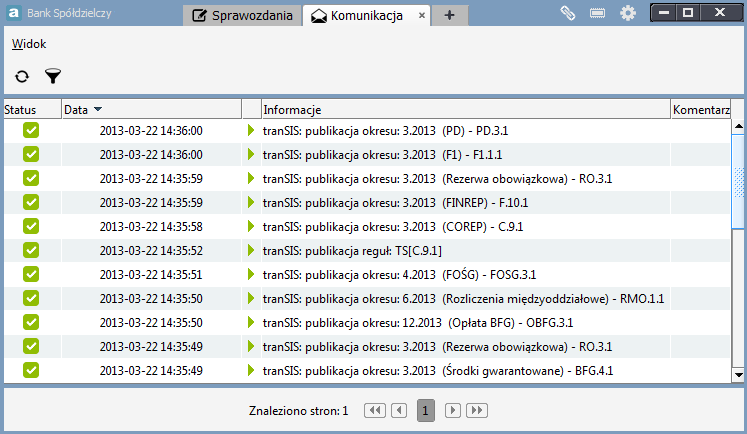Go to next page
Screen dimensions: 747x434
click(x=453, y=410)
